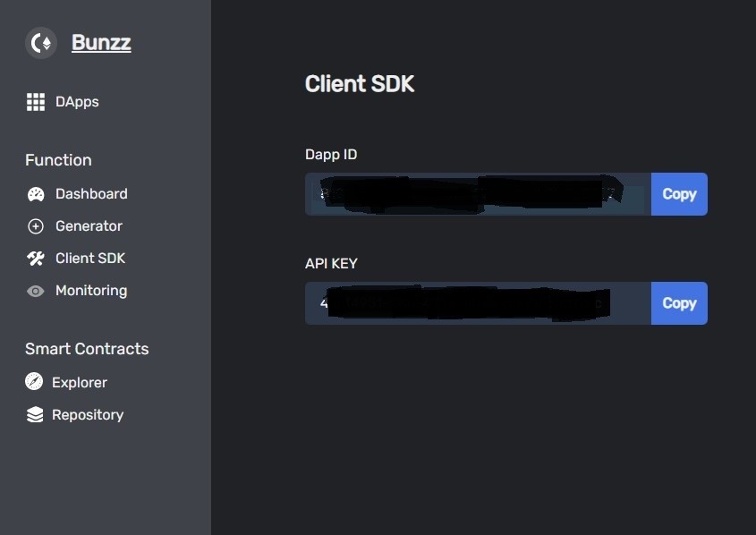Image resolution: width=756 pixels, height=535 pixels.
Task: Open the Dashboard page label
Action: (x=91, y=194)
